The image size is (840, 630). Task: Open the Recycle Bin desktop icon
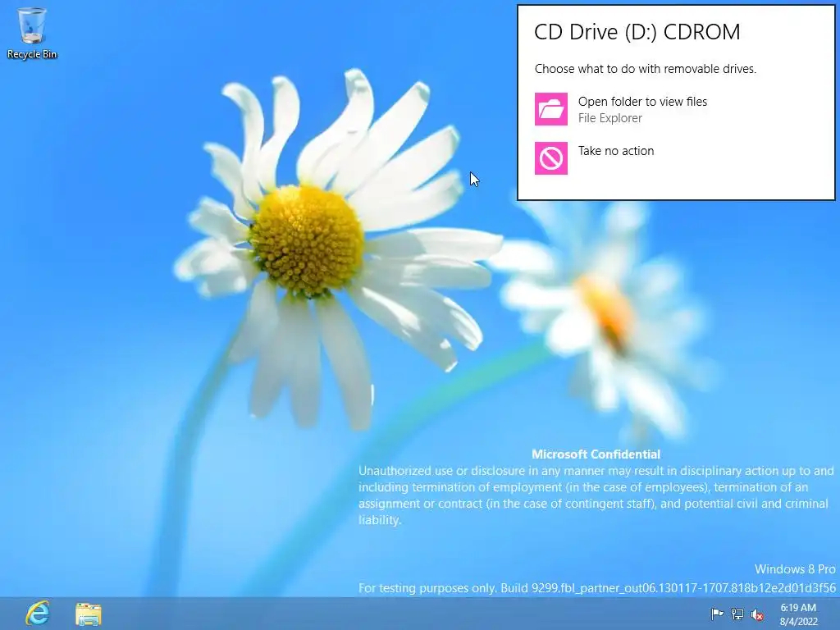(32, 33)
